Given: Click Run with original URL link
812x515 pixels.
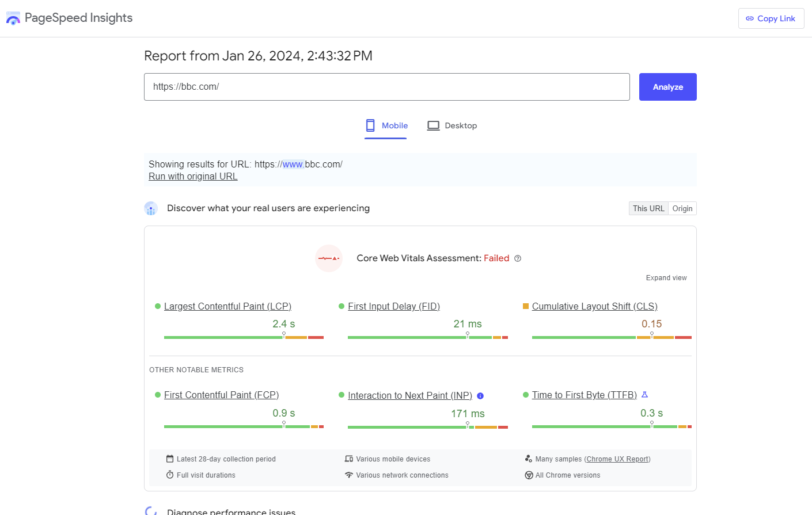Looking at the screenshot, I should [x=193, y=176].
